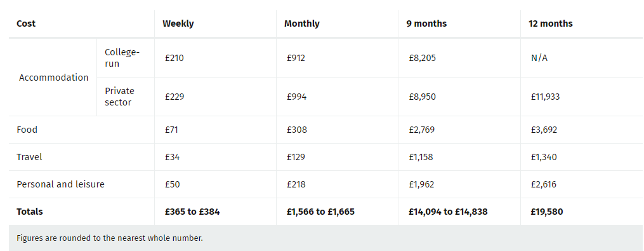Click the Monthly column header
The height and width of the screenshot is (251, 644).
click(x=301, y=24)
